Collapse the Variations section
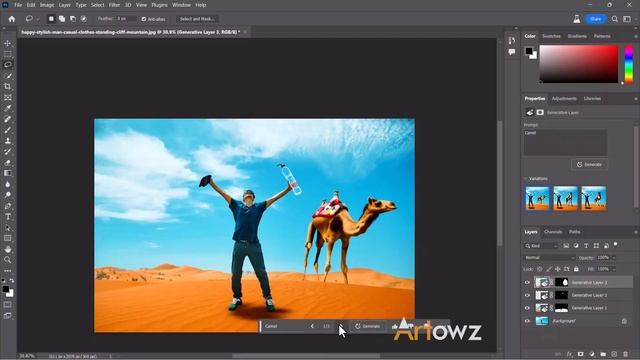Image resolution: width=640 pixels, height=360 pixels. 526,179
